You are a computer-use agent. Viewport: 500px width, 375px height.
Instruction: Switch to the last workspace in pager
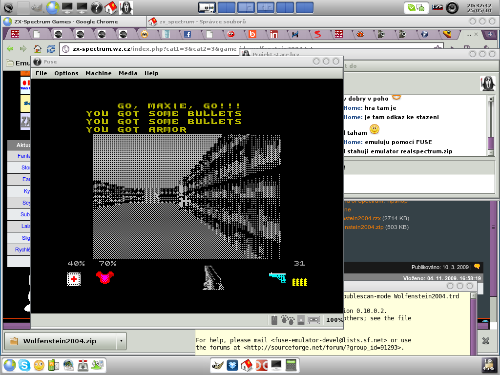click(x=305, y=7)
